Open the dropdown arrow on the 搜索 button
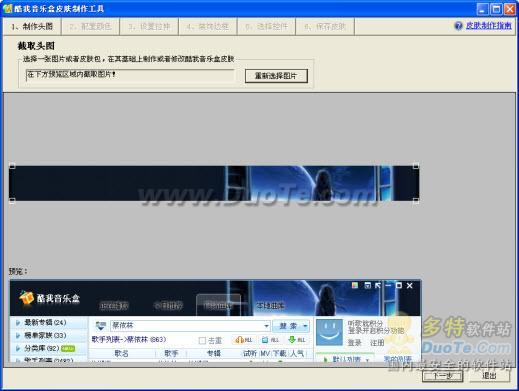 (x=305, y=326)
